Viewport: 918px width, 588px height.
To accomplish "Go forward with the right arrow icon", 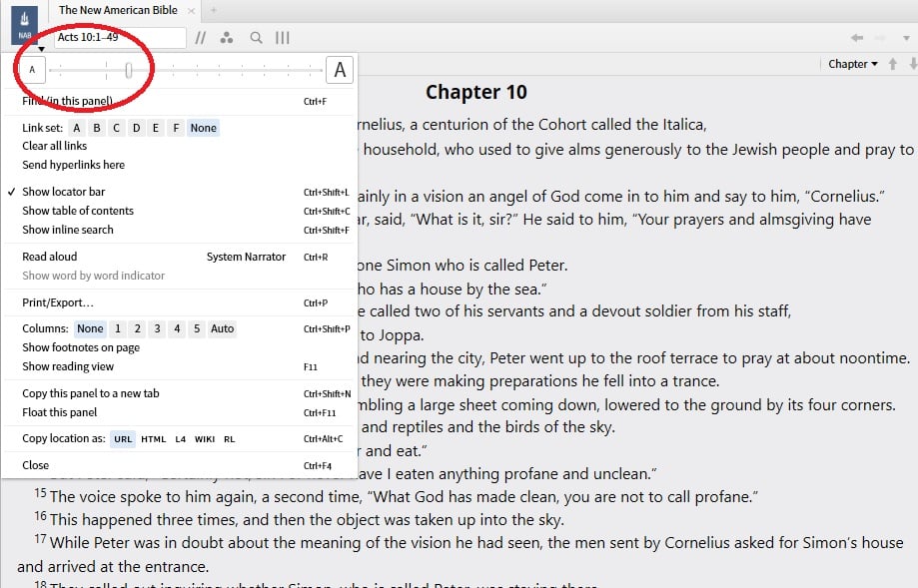I will pyautogui.click(x=880, y=38).
